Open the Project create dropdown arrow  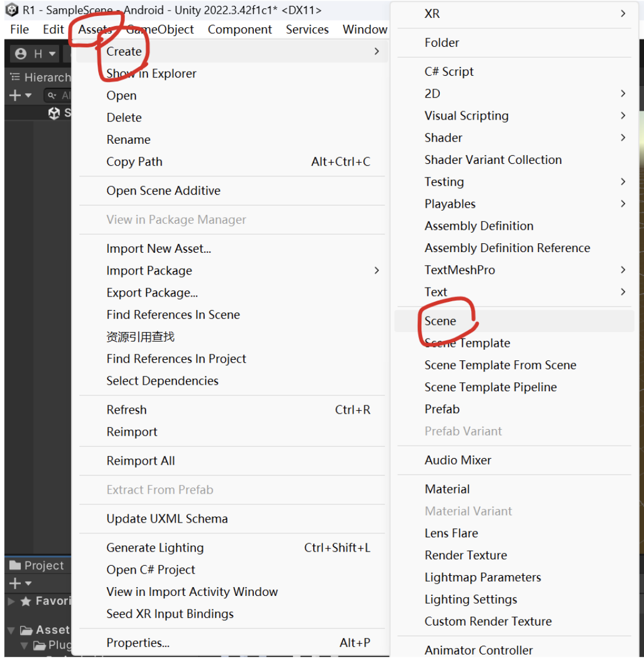tap(28, 584)
